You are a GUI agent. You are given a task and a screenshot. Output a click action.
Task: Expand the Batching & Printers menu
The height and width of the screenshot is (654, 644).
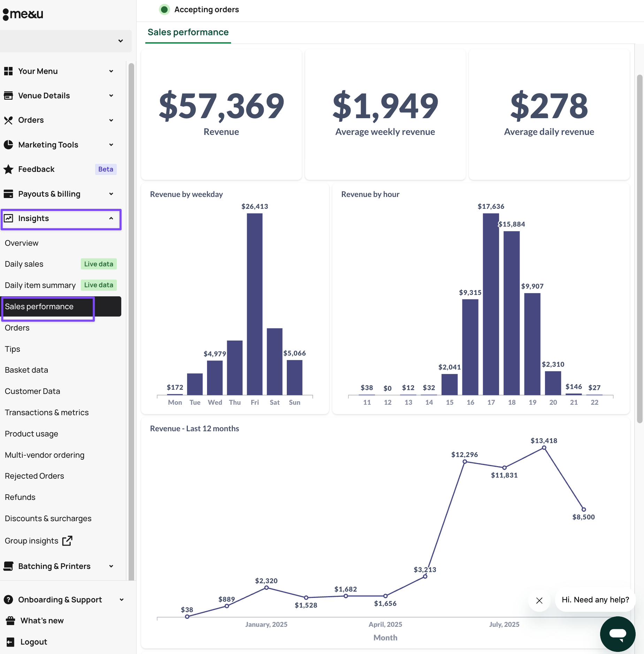(x=111, y=566)
